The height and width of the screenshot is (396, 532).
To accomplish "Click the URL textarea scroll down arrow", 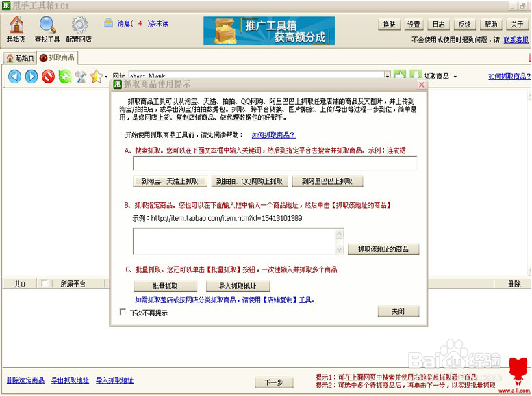I will pyautogui.click(x=340, y=250).
